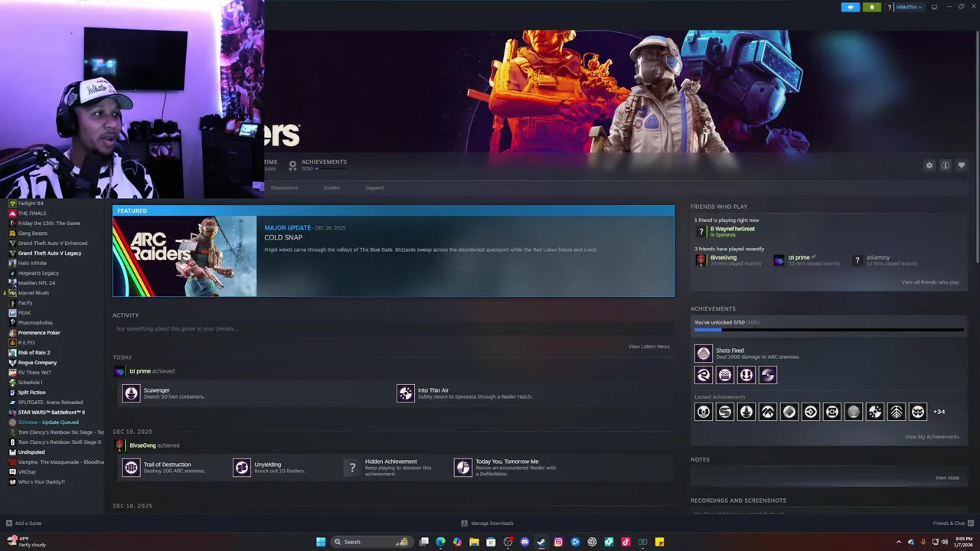980x551 pixels.
Task: Click the library page vertical scrollbar
Action: [x=977, y=145]
